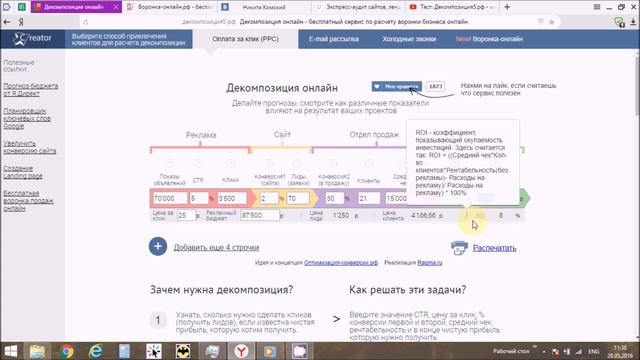Click the help icon above 'Клики'
640x360 pixels.
[x=231, y=164]
